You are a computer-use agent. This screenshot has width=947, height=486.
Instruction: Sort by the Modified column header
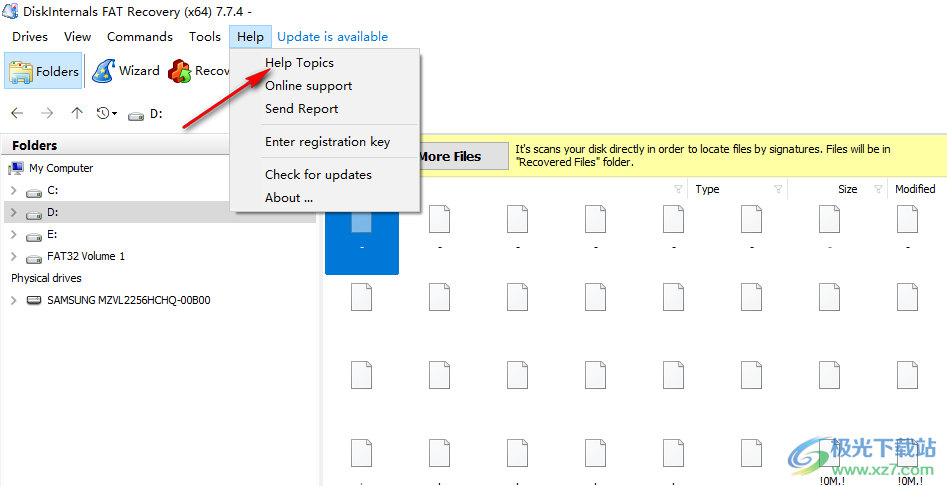pos(915,189)
